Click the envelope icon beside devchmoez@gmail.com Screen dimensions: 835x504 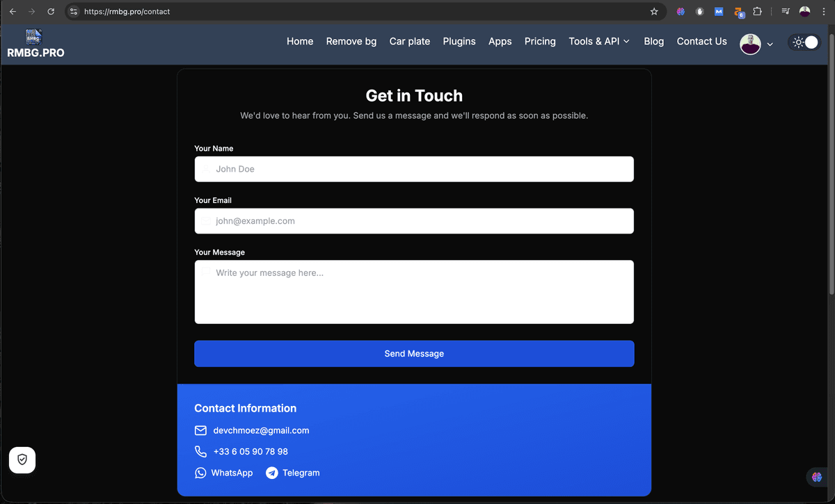click(x=200, y=430)
